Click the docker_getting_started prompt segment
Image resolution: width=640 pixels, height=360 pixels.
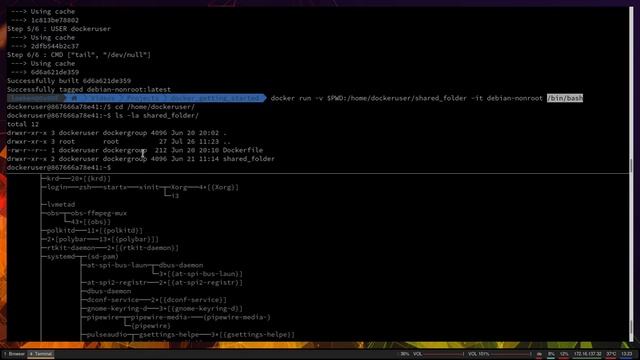(214, 98)
